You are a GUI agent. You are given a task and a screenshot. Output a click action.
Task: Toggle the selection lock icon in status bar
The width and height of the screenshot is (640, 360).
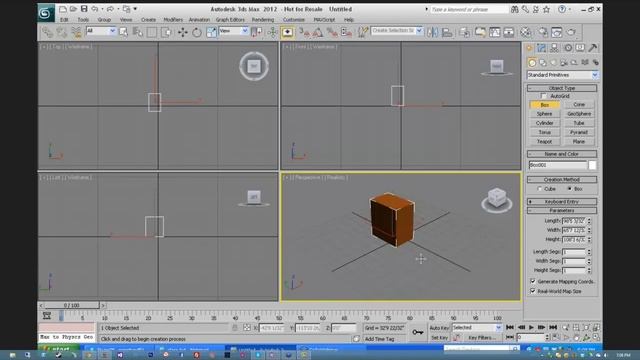[235, 328]
